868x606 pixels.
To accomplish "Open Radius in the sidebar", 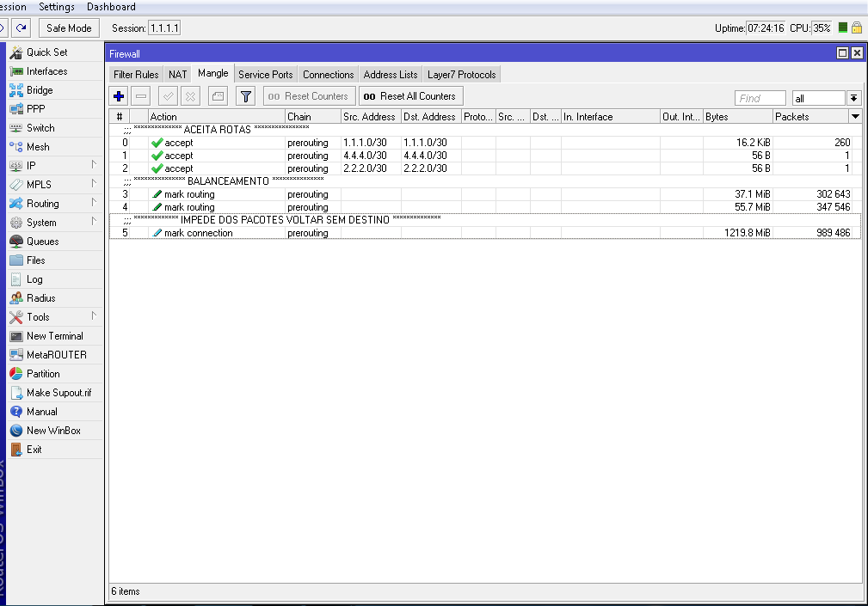I will pyautogui.click(x=55, y=298).
